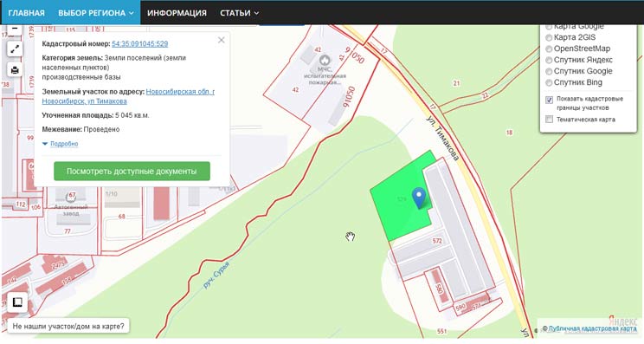Open the layers panel icon at bottom left
This screenshot has width=644, height=344.
[x=17, y=302]
